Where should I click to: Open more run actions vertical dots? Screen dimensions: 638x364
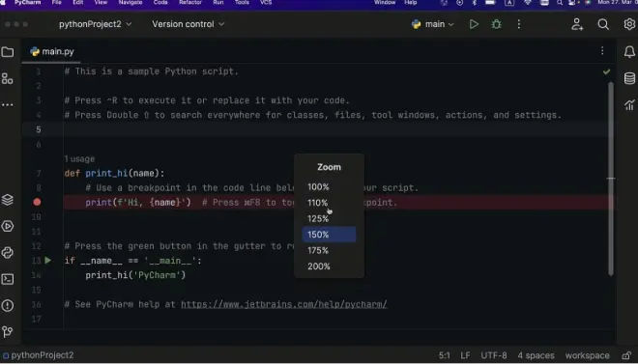(x=519, y=24)
